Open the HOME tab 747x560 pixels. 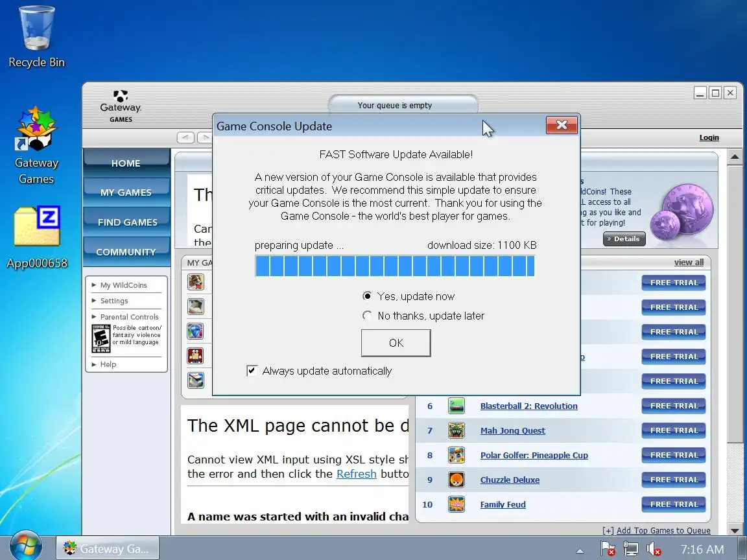126,163
